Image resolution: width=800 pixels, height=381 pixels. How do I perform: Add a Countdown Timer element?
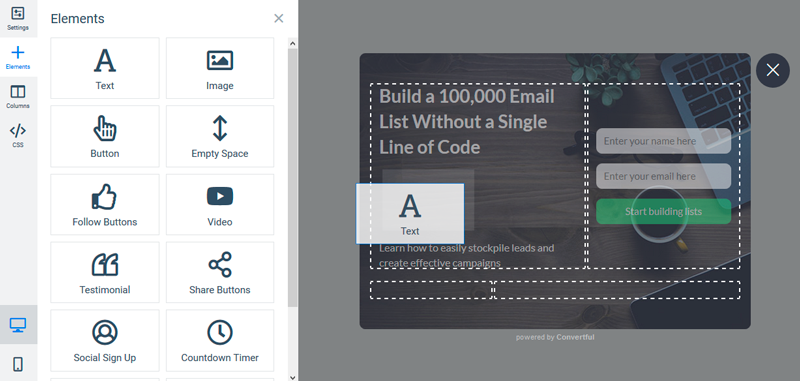tap(220, 340)
